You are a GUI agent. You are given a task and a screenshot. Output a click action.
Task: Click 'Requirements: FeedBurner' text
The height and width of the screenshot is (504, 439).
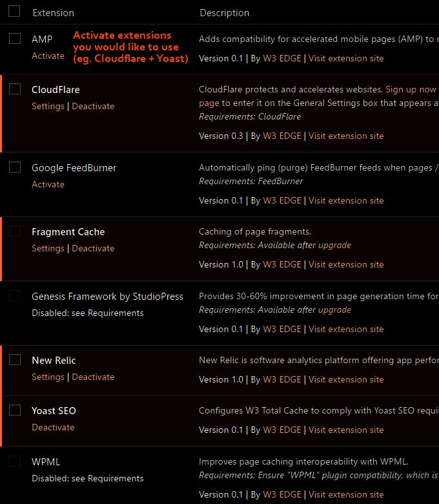[251, 182]
